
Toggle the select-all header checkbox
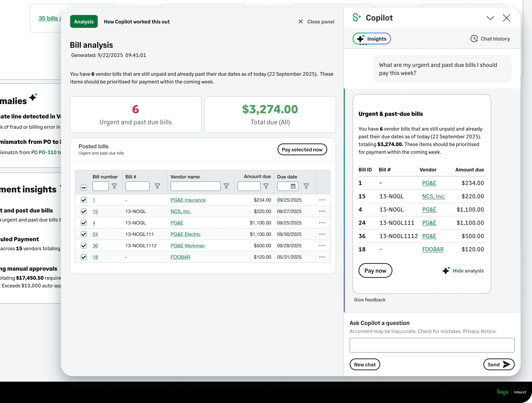[84, 188]
